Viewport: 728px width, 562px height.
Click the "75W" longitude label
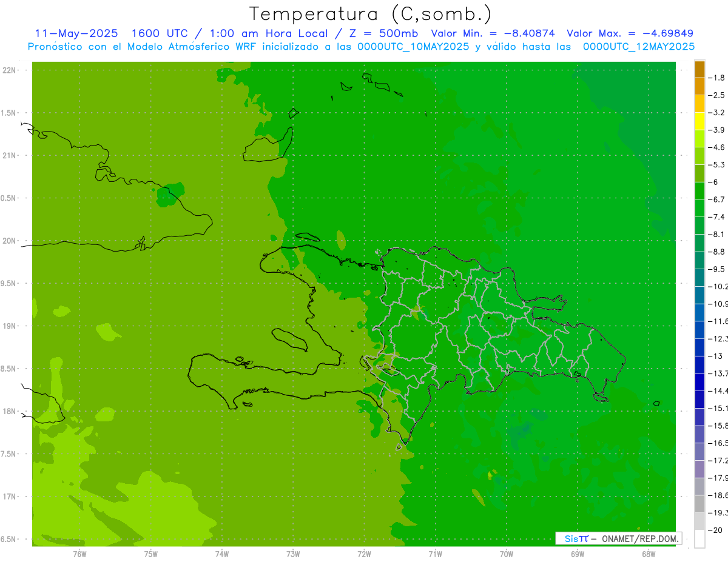(150, 554)
